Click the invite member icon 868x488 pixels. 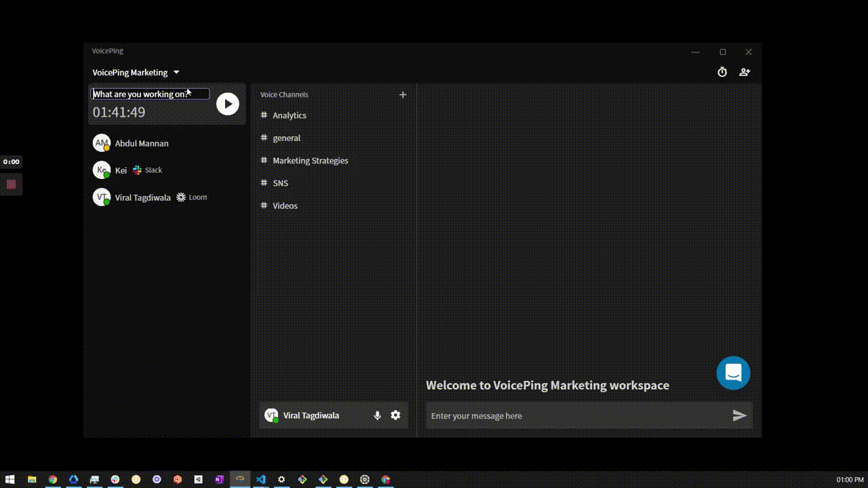[745, 72]
